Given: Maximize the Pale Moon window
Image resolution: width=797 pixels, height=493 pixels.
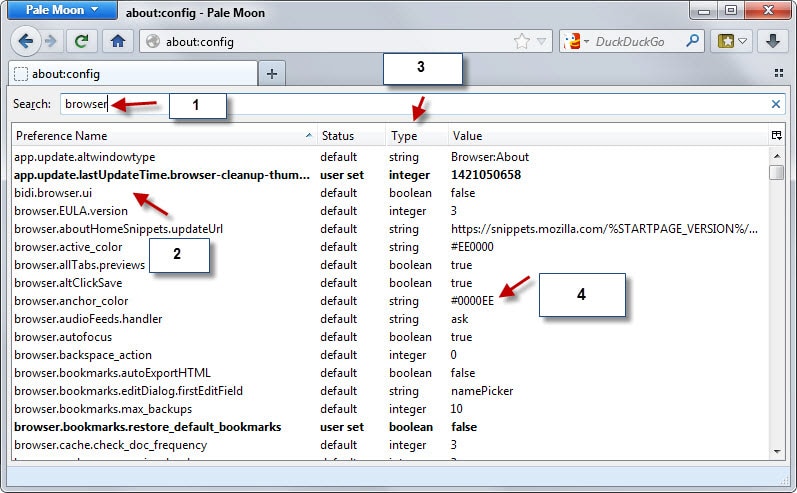Looking at the screenshot, I should pos(730,10).
